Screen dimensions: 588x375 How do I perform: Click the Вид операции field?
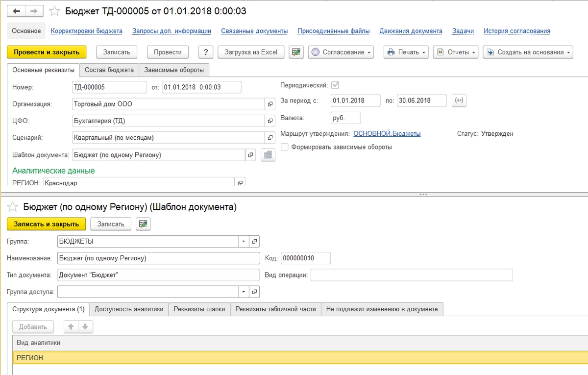[x=412, y=275]
